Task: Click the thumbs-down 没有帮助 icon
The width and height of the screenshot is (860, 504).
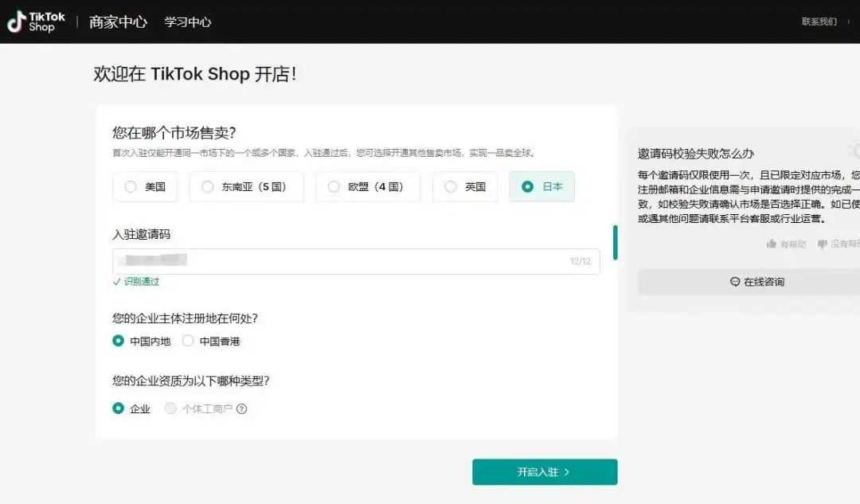Action: coord(822,244)
